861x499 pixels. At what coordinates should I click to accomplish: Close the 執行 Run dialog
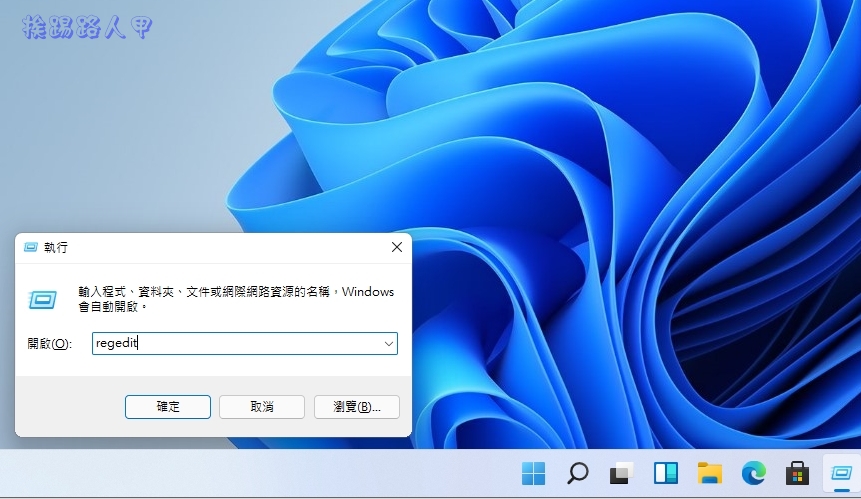coord(397,247)
